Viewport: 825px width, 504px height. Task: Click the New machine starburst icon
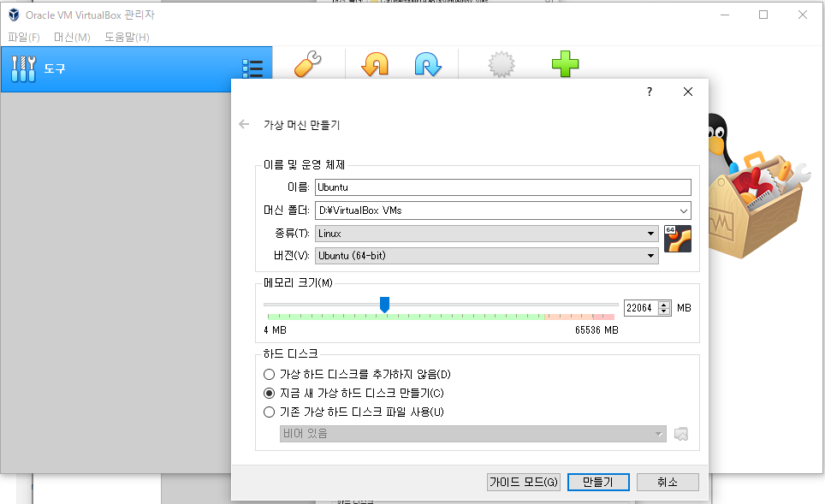(502, 64)
